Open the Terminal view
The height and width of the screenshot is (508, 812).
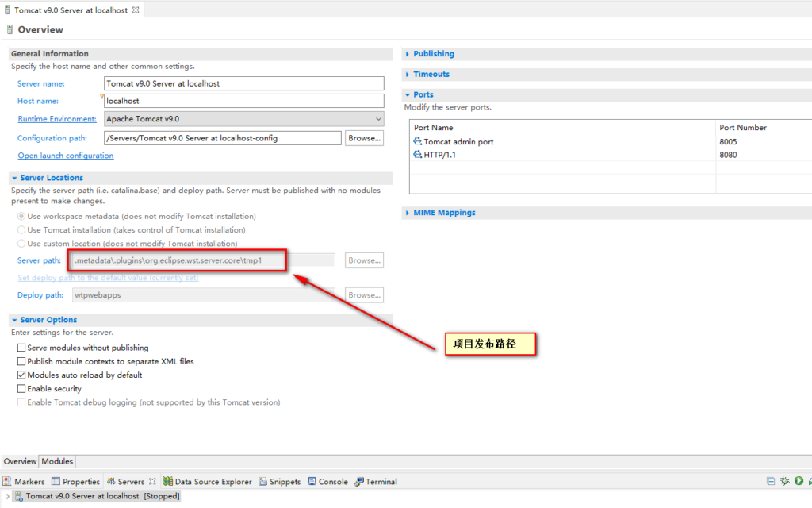(x=376, y=482)
